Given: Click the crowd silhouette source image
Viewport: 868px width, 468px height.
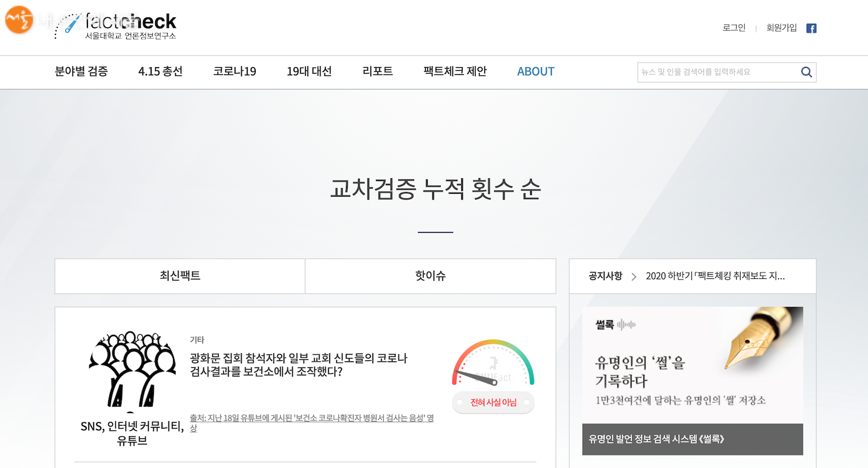Looking at the screenshot, I should [x=132, y=369].
